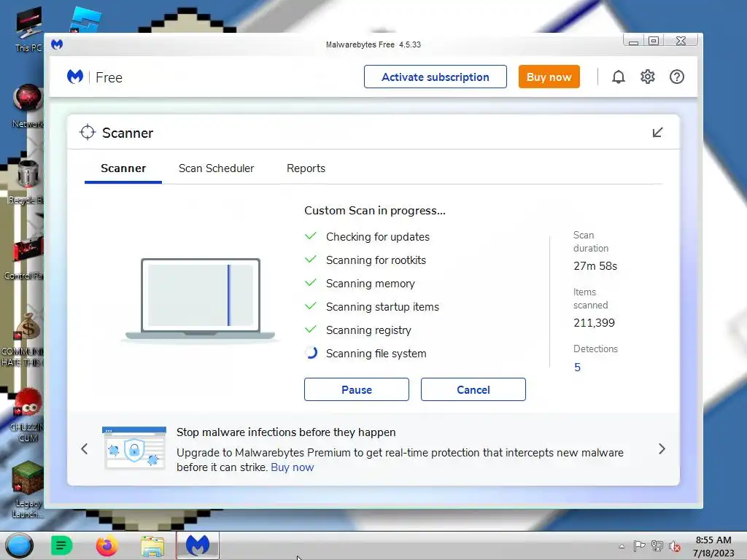The height and width of the screenshot is (560, 747).
Task: Cancel the scan in progress
Action: [473, 389]
